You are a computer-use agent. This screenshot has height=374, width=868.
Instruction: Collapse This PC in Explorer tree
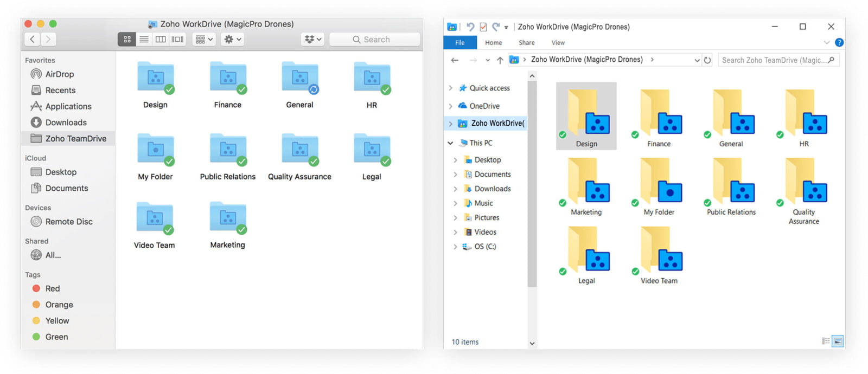(x=450, y=143)
